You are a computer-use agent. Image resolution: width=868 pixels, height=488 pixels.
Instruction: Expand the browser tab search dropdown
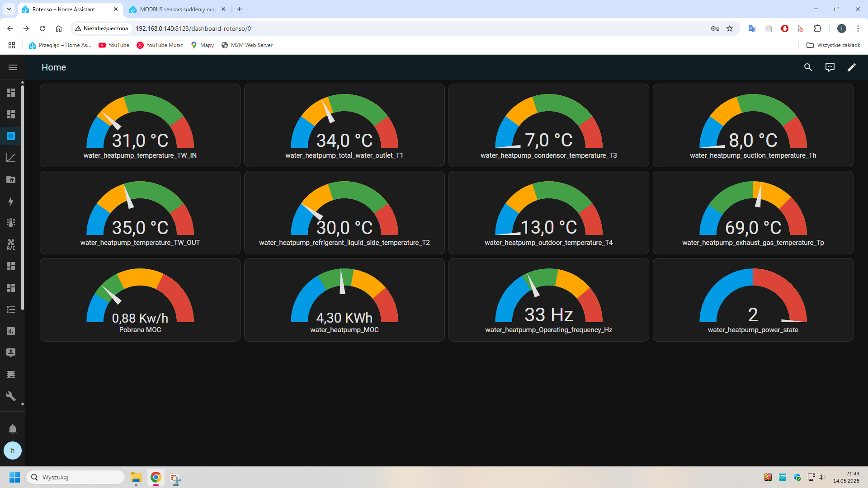pyautogui.click(x=9, y=9)
